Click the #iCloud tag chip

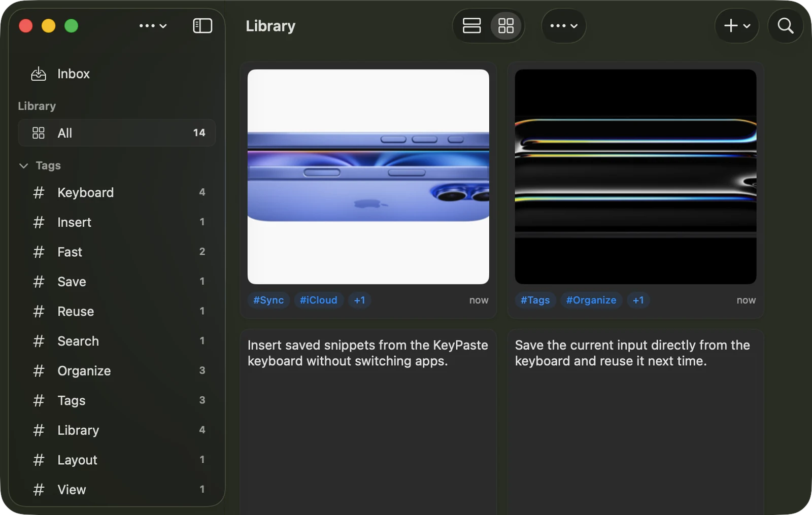coord(318,300)
